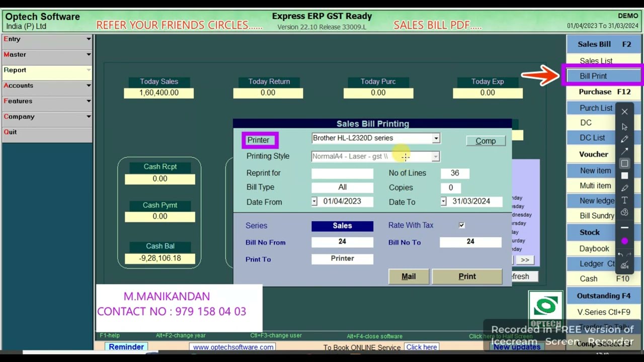
Task: Click the No of Lines field
Action: [x=455, y=173]
